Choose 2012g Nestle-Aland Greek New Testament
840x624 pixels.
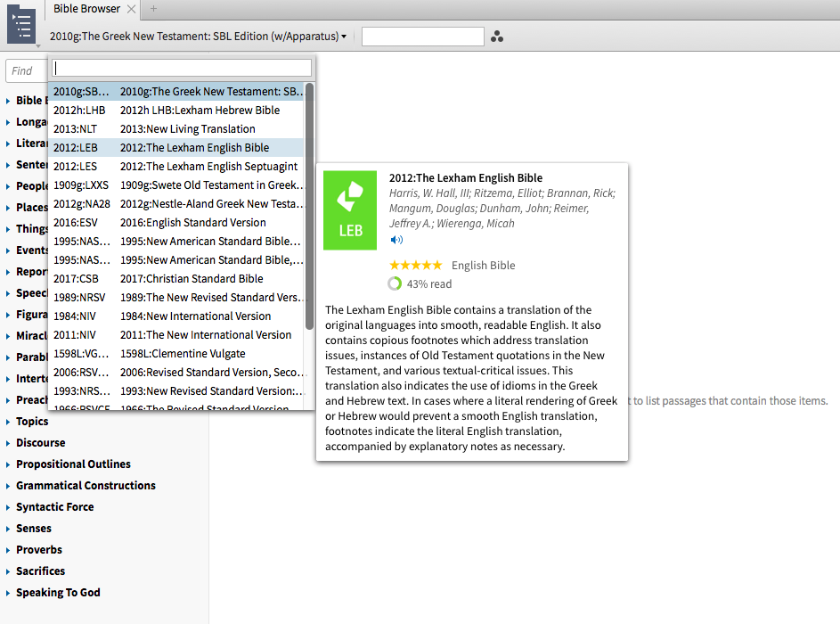[x=175, y=204]
